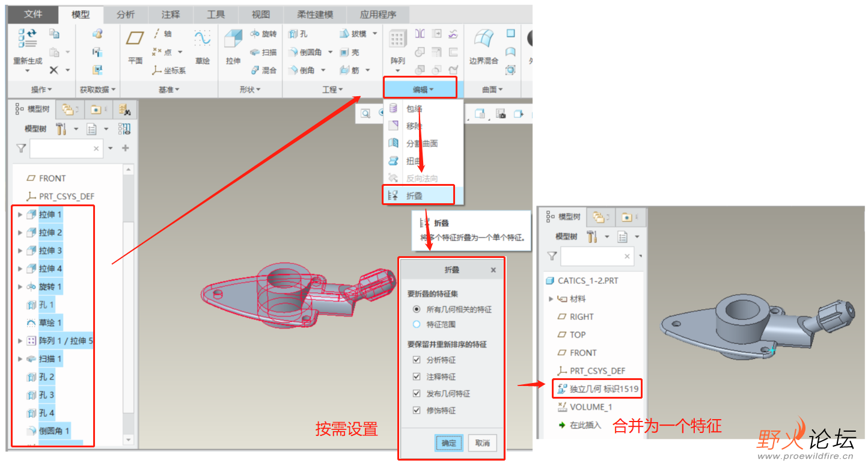
Task: Open the Boundary Blend (边界混合) tool
Action: tap(484, 39)
